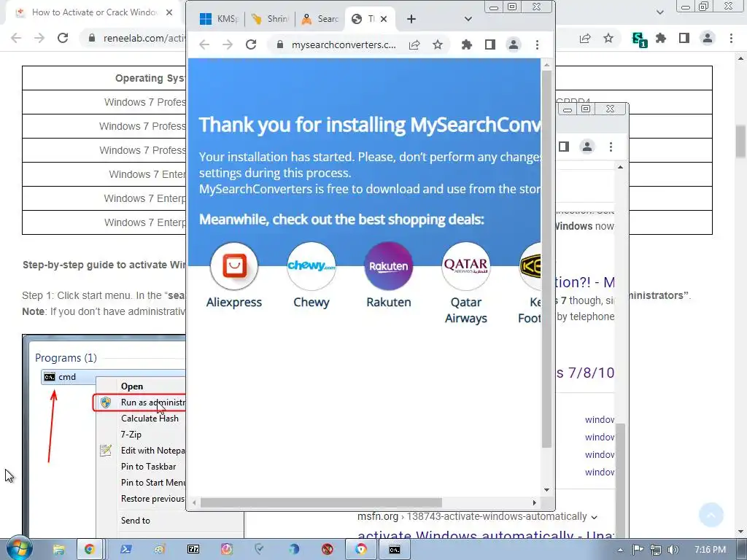The image size is (747, 560).
Task: Toggle side panel in front window
Action: 490,44
